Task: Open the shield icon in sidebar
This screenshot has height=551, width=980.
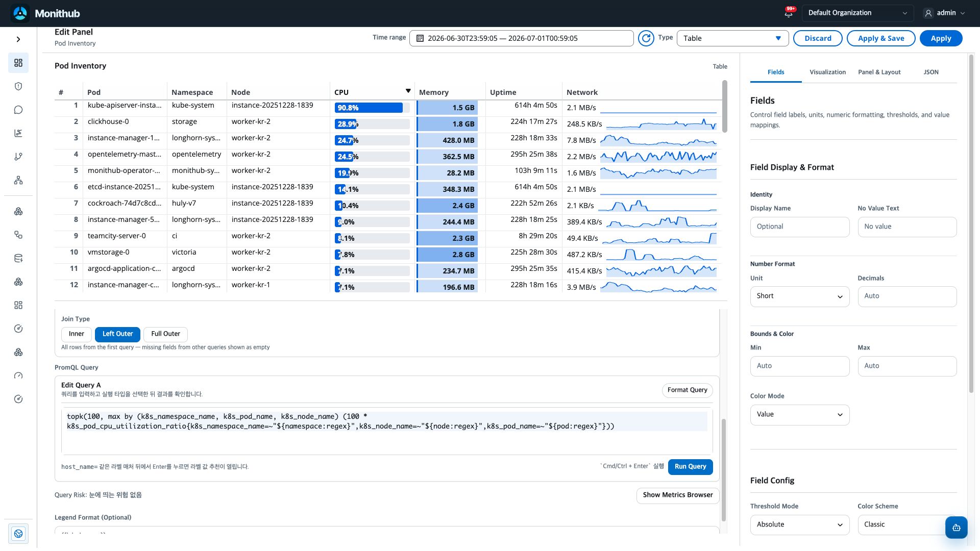Action: (18, 86)
